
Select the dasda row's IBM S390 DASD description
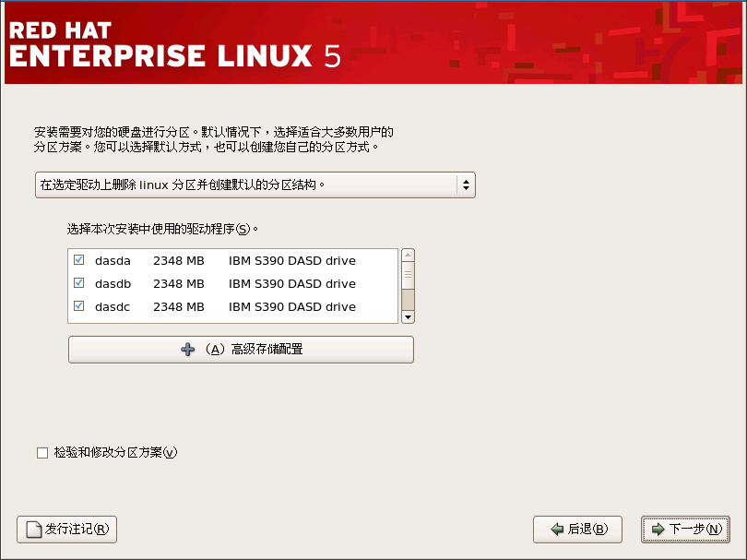291,260
